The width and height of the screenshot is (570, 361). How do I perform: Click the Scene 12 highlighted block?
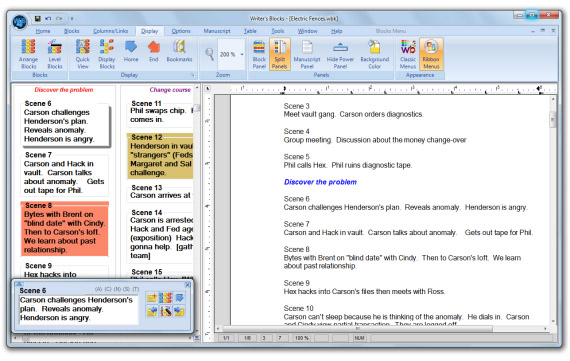point(160,156)
